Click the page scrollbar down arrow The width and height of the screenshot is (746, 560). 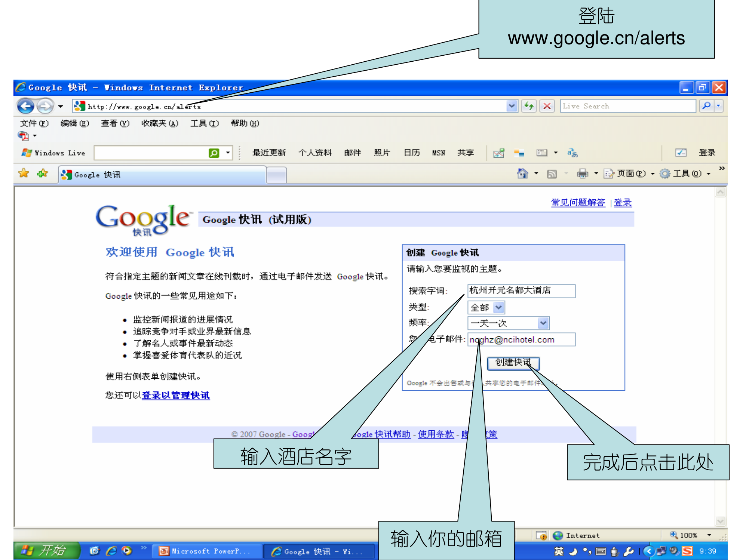(720, 521)
